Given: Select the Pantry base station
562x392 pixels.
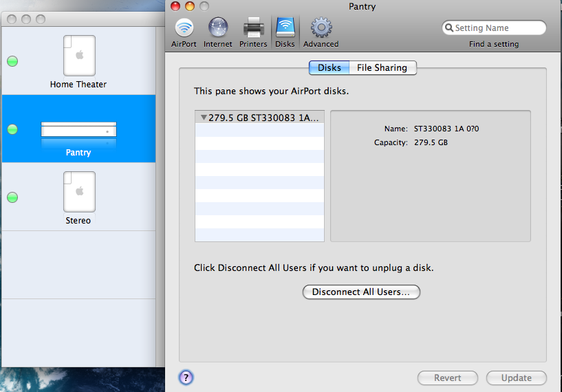Looking at the screenshot, I should coord(78,129).
